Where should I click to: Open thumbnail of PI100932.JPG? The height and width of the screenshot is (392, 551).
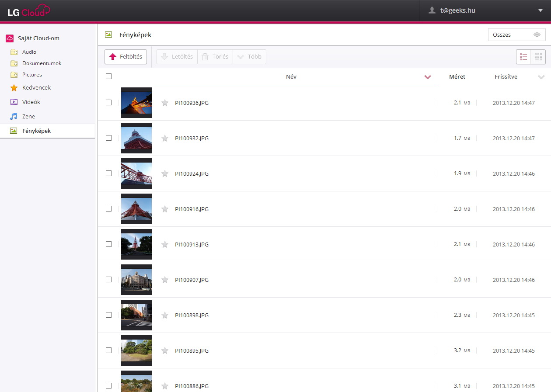136,138
